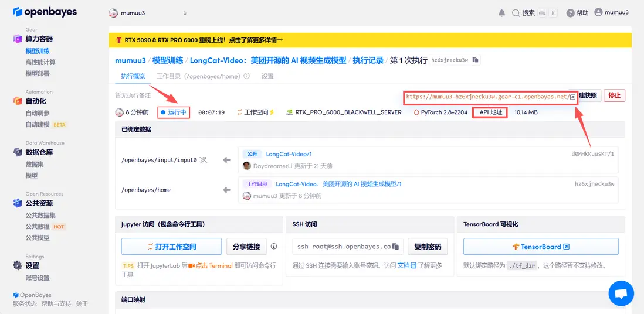Viewport: 644px width, 314px height.
Task: Open the TensorBoard button
Action: coord(541,247)
